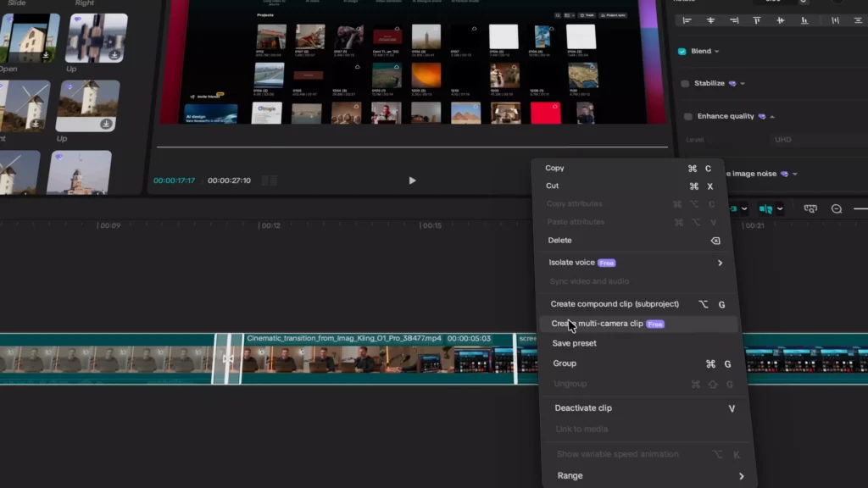Click Delete in the context menu
868x488 pixels.
click(559, 241)
